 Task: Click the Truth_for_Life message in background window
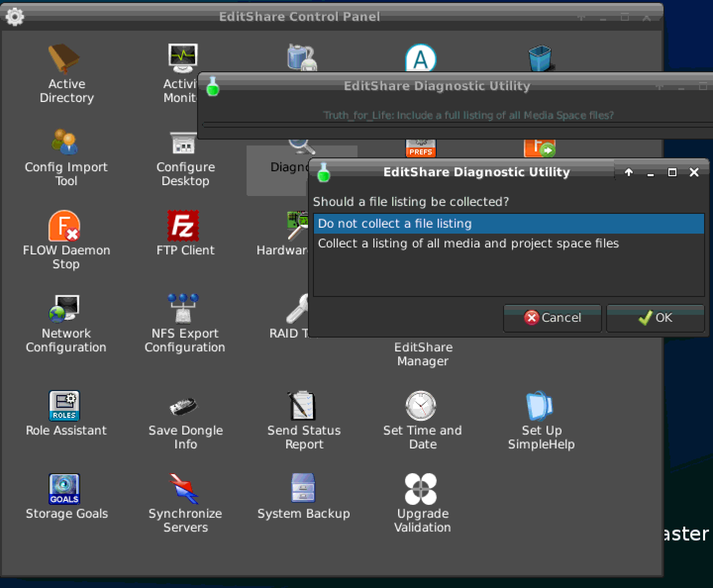[x=468, y=115]
